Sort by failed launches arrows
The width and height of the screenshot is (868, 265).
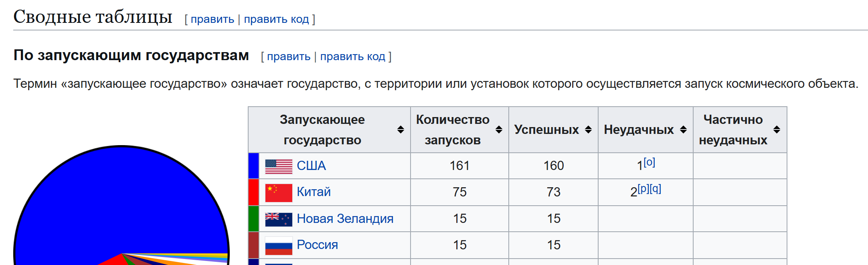[683, 129]
